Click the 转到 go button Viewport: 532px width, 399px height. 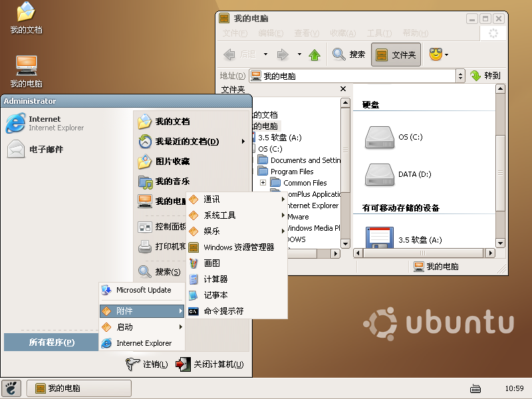[x=485, y=76]
